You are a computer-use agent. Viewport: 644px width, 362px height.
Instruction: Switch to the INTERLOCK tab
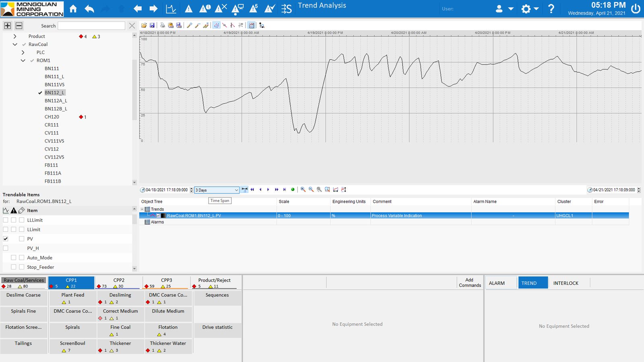566,283
